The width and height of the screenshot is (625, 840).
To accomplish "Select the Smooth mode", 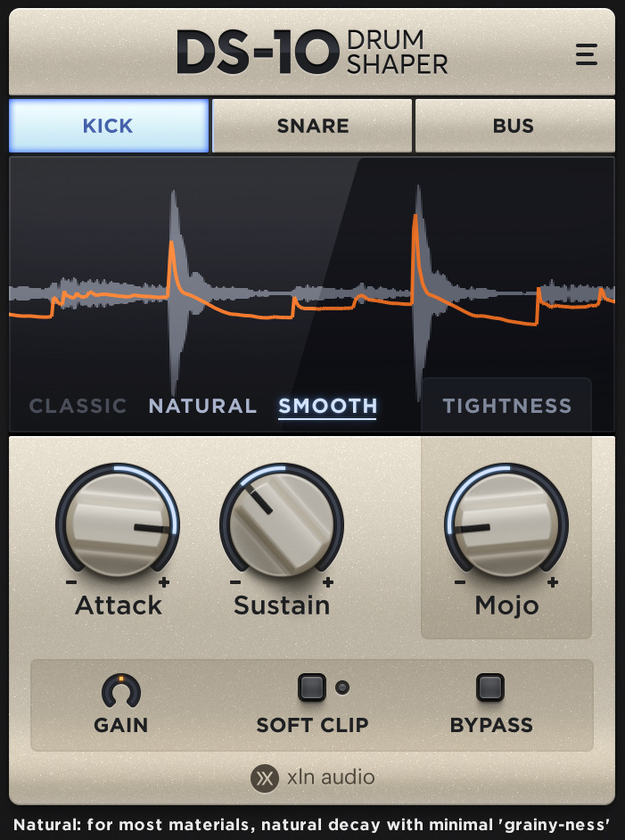I will [x=328, y=406].
